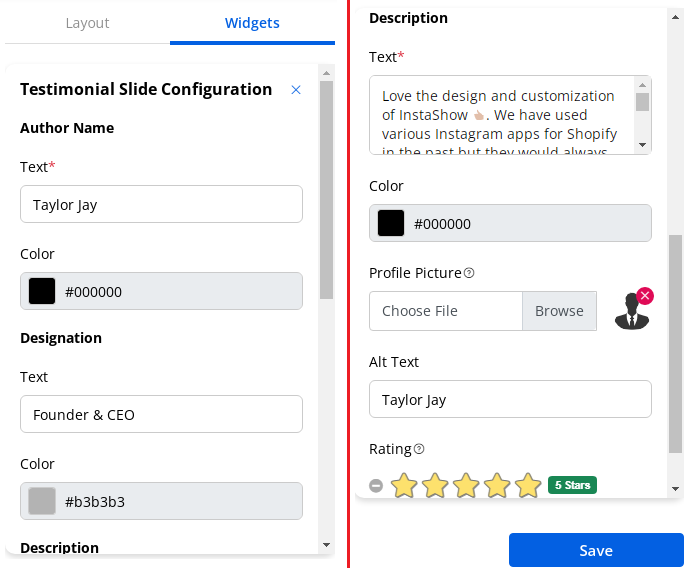Click the Alt Text input field
This screenshot has height=568, width=687.
pyautogui.click(x=510, y=400)
